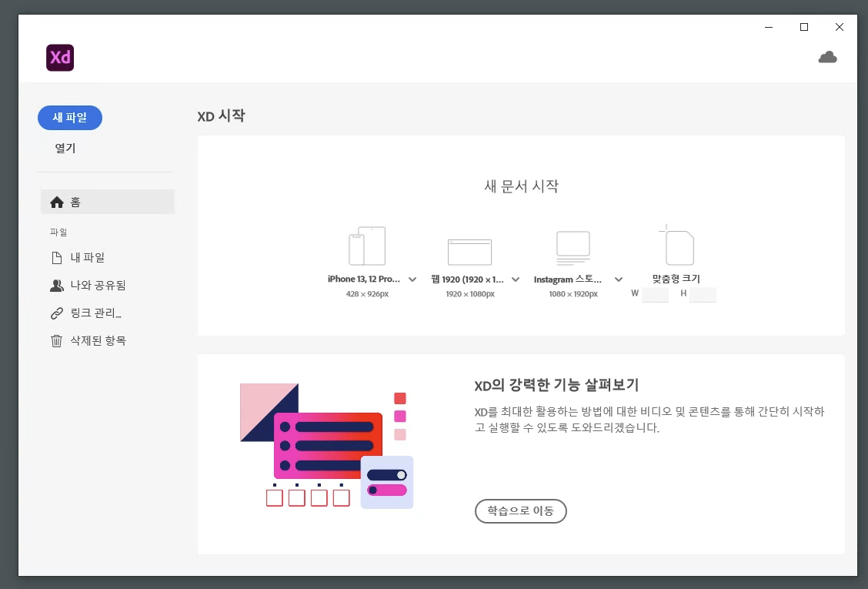Click the 새 파일 button

coord(70,118)
